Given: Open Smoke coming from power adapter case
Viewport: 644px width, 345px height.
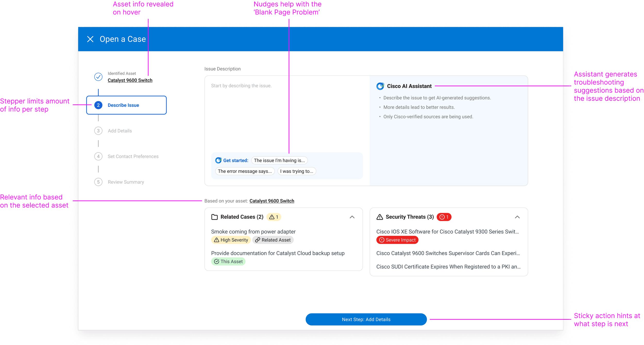Looking at the screenshot, I should point(253,232).
